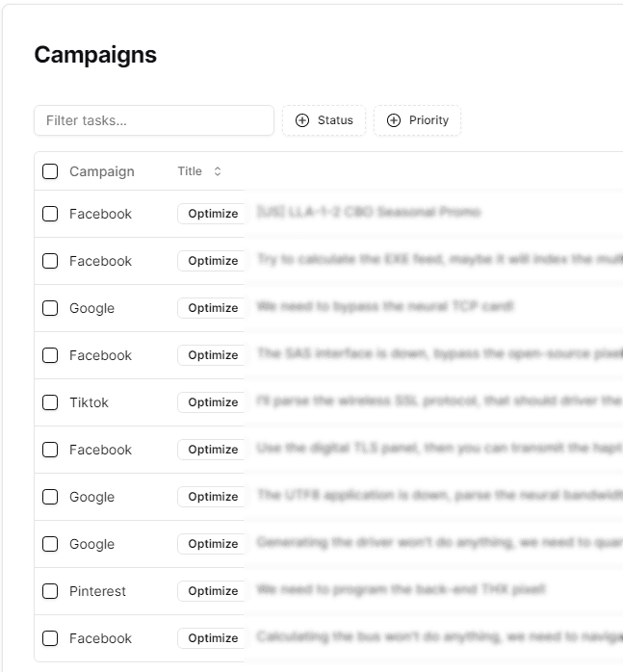
Task: Focus the Filter tasks input field
Action: point(154,120)
